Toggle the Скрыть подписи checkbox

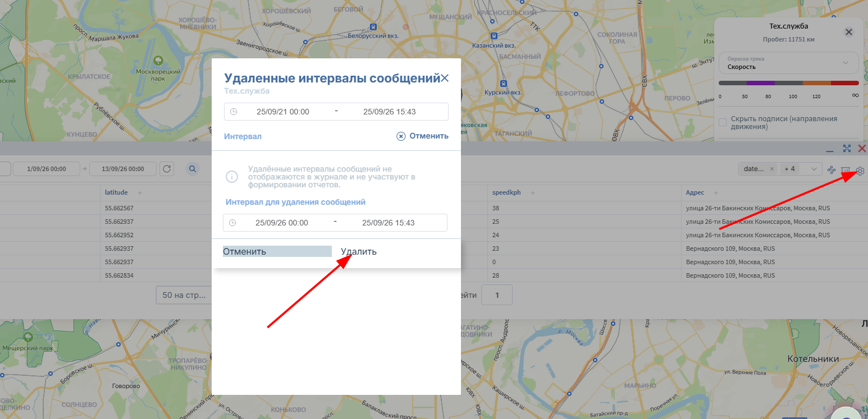723,122
